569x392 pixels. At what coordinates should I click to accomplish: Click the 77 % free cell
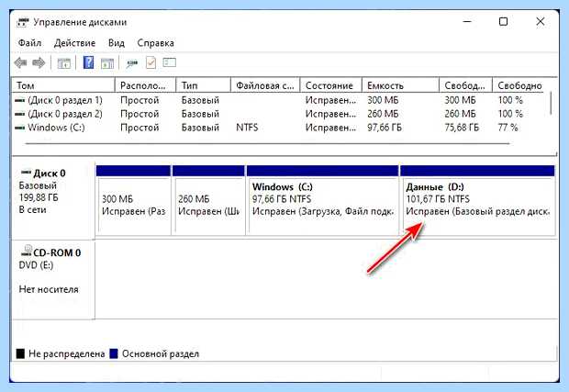click(508, 128)
